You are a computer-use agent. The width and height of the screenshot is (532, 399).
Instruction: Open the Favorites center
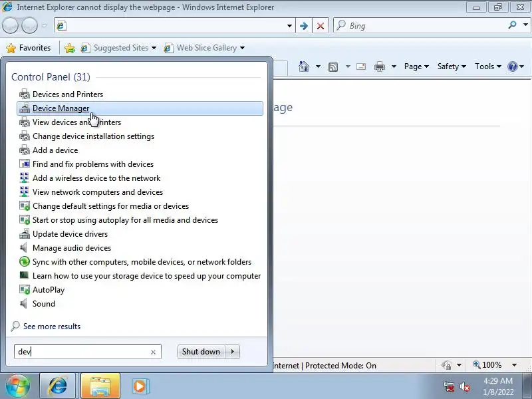(x=29, y=48)
